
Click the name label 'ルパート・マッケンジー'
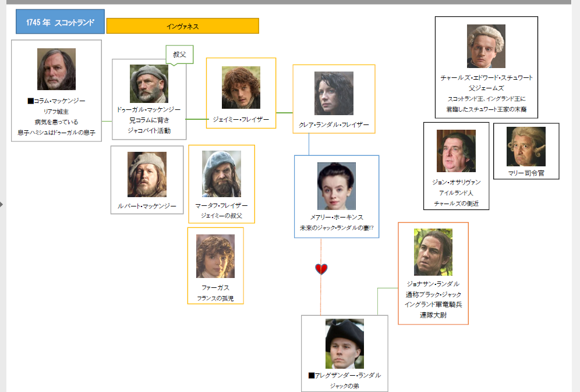click(x=147, y=206)
